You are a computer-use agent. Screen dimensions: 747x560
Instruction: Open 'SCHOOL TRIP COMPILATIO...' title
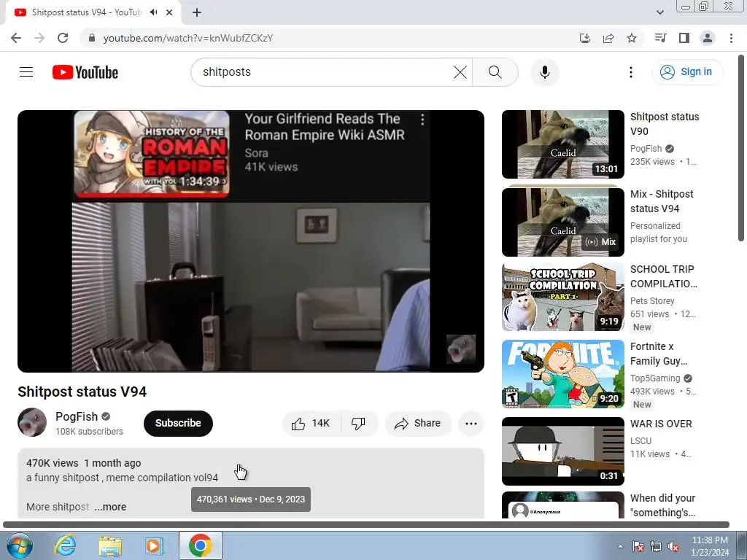(x=663, y=276)
